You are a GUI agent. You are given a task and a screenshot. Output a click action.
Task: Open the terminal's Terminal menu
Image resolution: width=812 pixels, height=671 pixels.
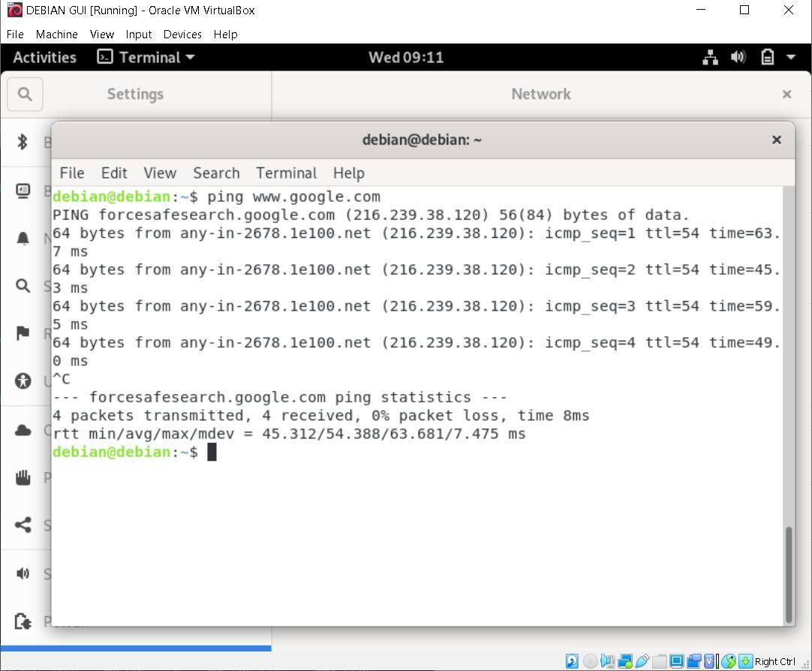coord(287,173)
